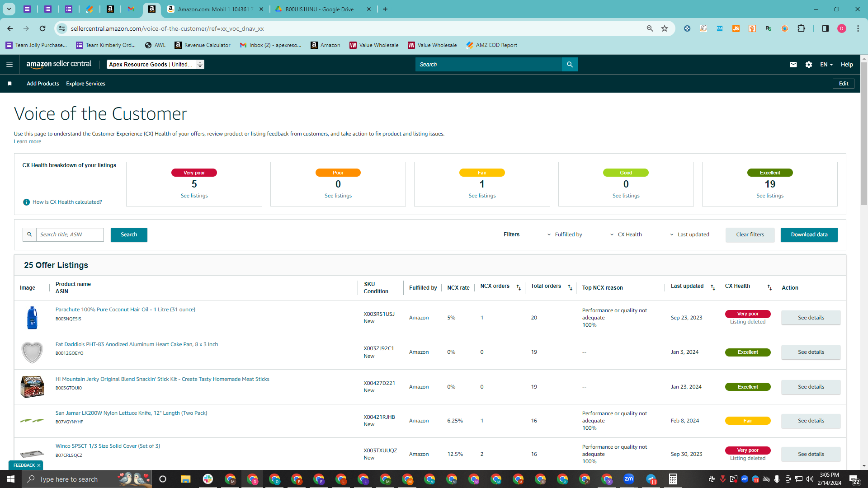Open Fat Daddio's Heart Cake Pan product link
Viewport: 868px width, 488px height.
(137, 344)
